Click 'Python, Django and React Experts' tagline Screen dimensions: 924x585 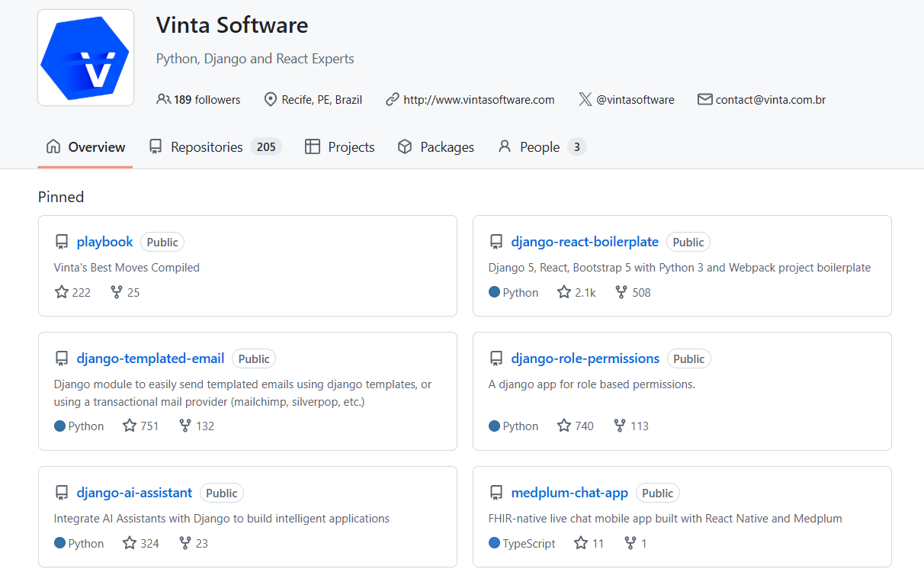255,59
